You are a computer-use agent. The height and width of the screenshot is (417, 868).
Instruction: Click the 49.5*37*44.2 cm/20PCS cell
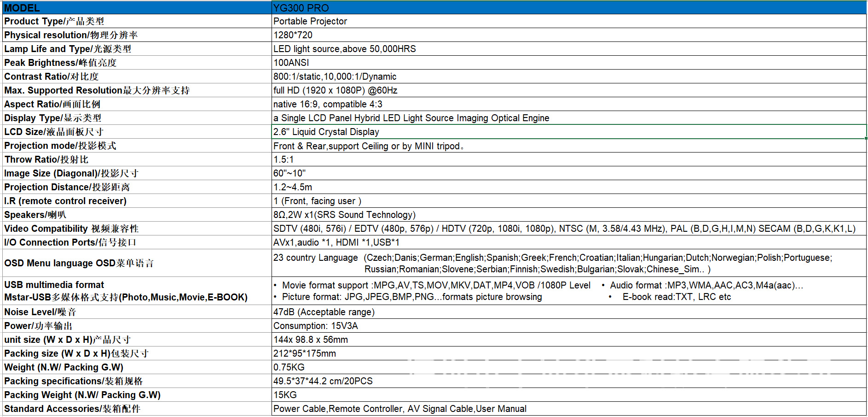click(569, 381)
